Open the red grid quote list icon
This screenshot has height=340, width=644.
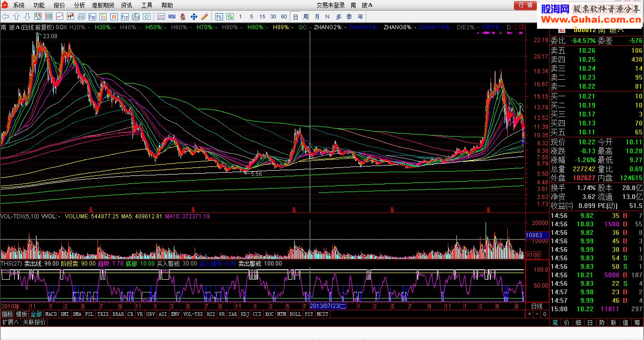coord(49,17)
